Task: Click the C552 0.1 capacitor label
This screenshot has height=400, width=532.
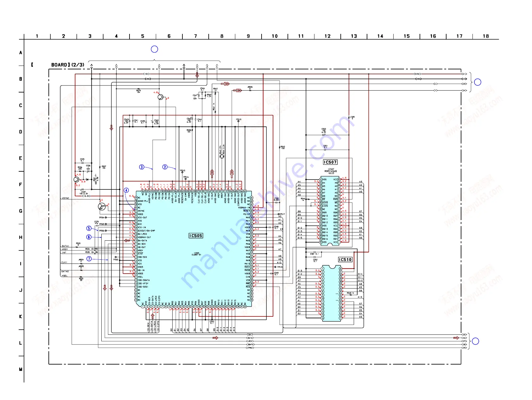Action: (315, 260)
